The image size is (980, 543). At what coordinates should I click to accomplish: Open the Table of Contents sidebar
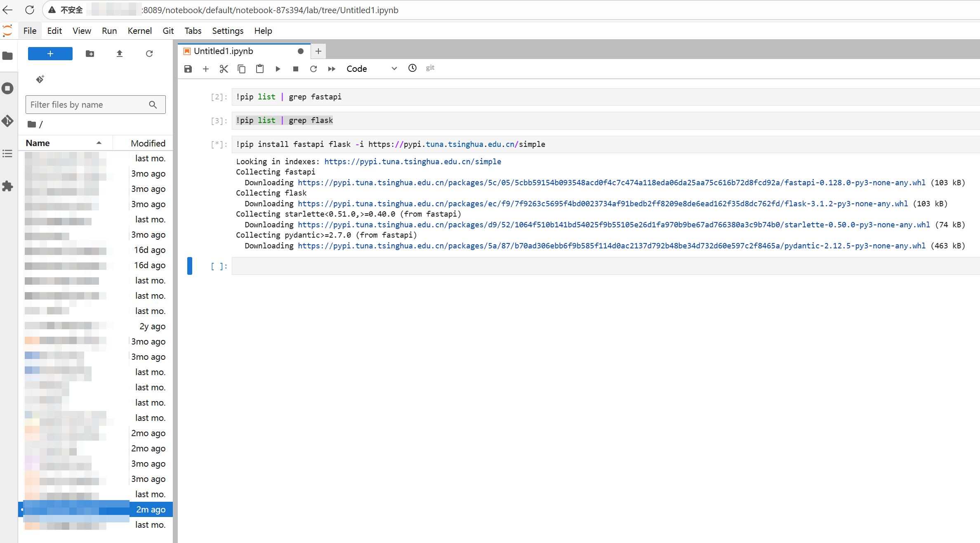coord(7,153)
